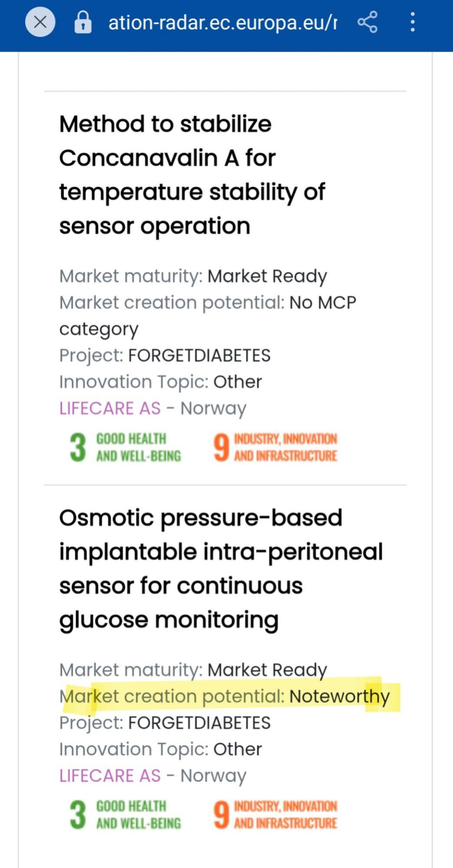Tap "Market Ready" maturity in the Concanavalin entry

(x=267, y=276)
